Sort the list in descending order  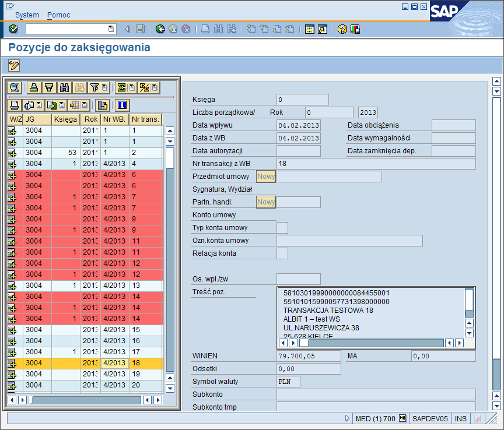pyautogui.click(x=49, y=87)
